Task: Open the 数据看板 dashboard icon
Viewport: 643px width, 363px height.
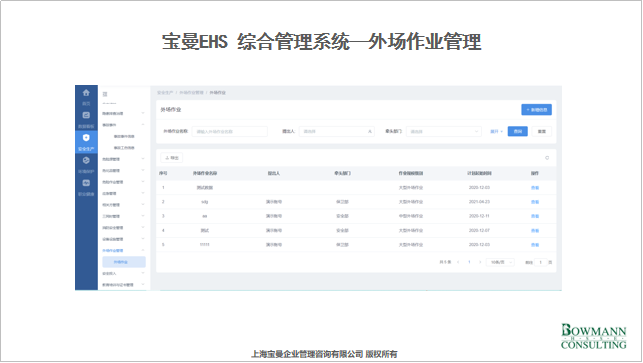Action: pos(86,115)
